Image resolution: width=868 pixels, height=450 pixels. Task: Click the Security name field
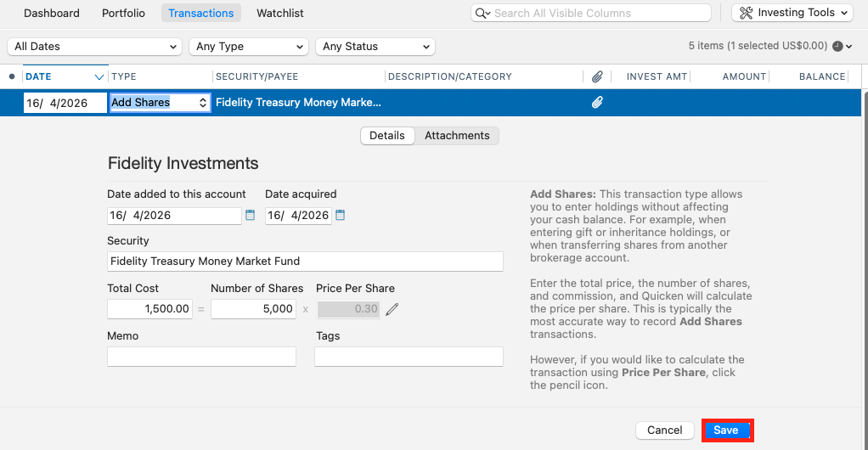(x=305, y=262)
